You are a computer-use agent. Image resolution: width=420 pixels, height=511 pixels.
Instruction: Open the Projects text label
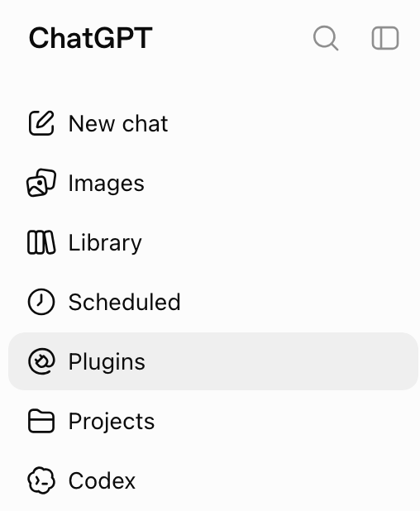pyautogui.click(x=112, y=422)
